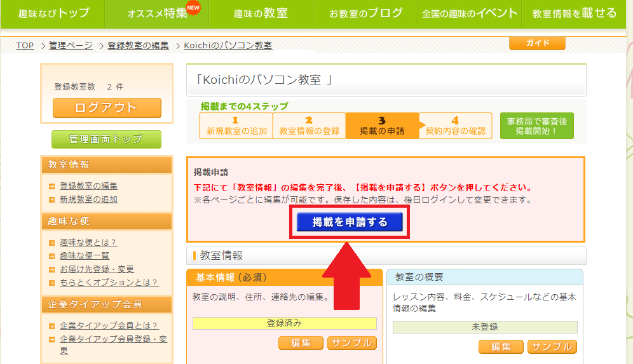Go to 趣味の教室 menu item
Screen dimensions: 633x364
tap(261, 13)
